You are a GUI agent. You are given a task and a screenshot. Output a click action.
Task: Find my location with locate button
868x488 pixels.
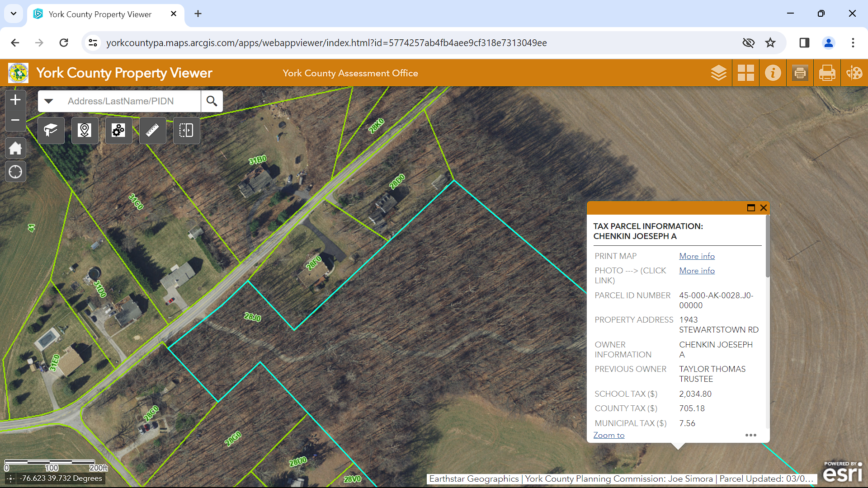15,172
